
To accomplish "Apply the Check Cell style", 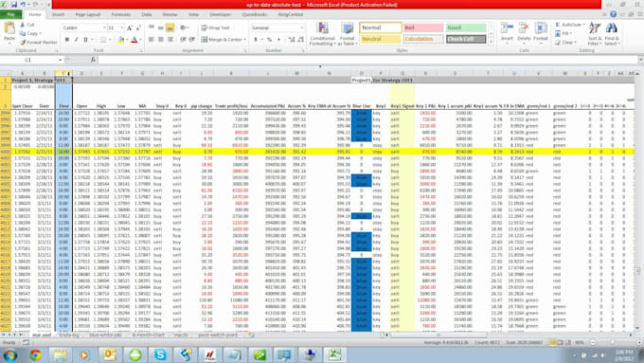I will coord(466,39).
